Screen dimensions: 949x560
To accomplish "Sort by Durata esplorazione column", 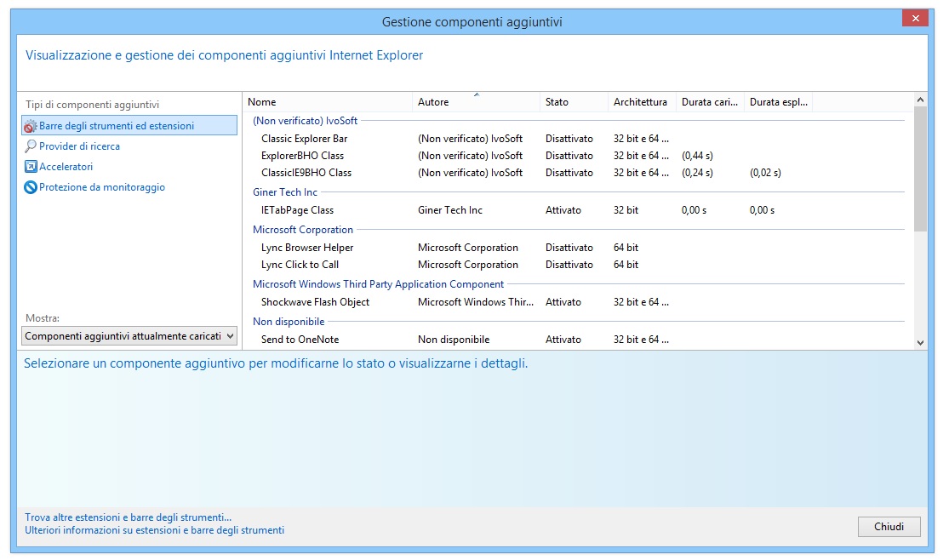I will pyautogui.click(x=778, y=102).
